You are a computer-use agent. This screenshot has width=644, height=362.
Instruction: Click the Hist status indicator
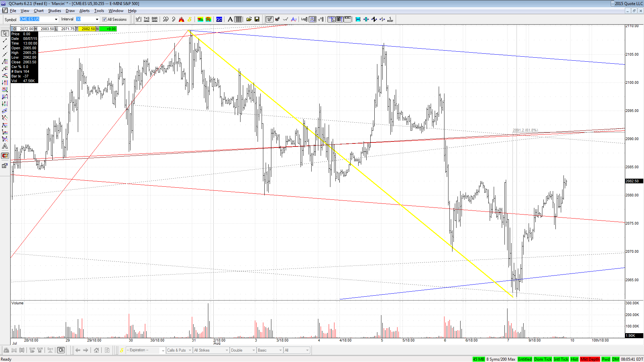(x=574, y=359)
